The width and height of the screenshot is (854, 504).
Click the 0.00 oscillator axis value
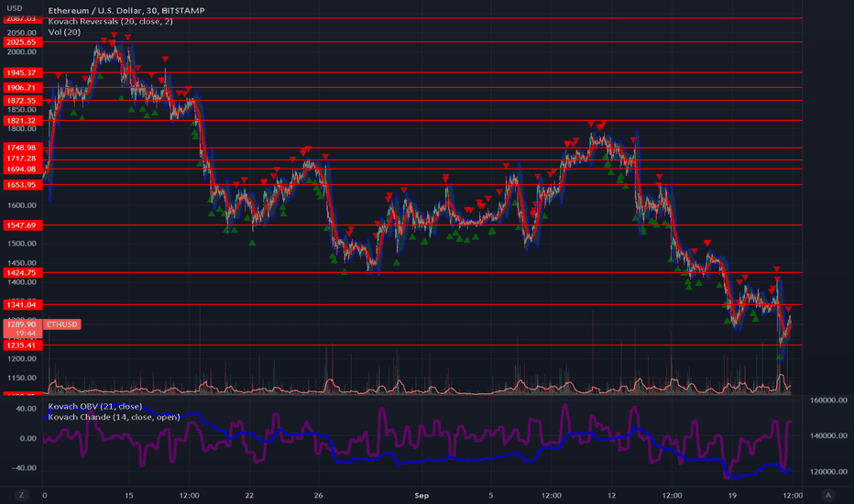pyautogui.click(x=28, y=438)
